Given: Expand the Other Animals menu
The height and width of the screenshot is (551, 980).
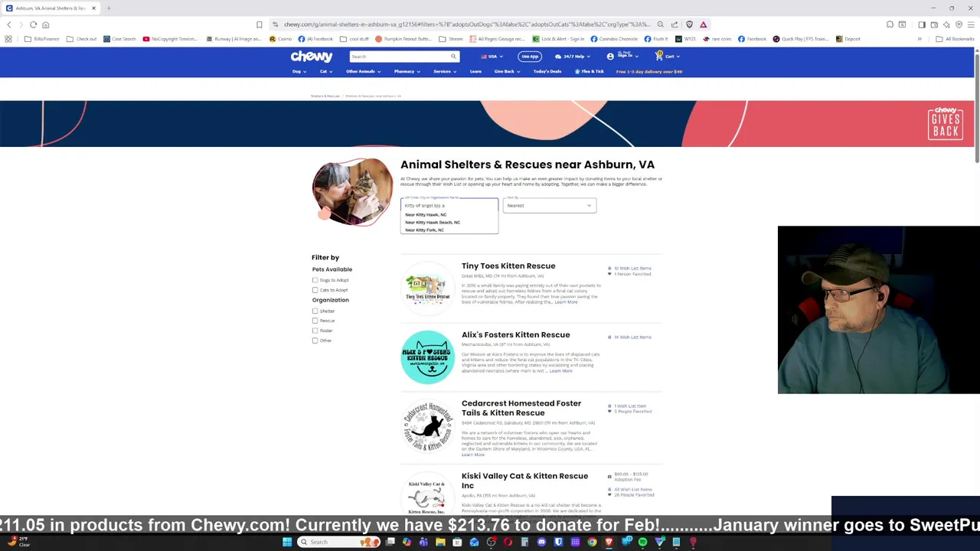Looking at the screenshot, I should 363,71.
